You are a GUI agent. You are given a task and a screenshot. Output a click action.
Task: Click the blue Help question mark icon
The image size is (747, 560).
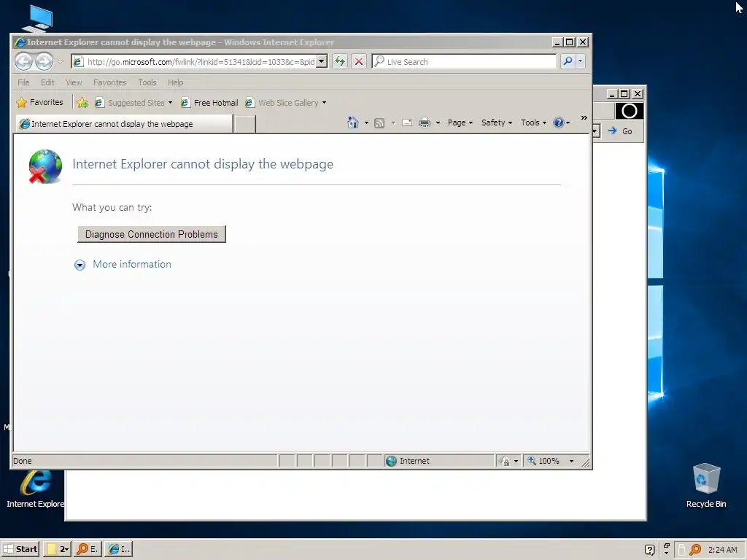tap(558, 122)
